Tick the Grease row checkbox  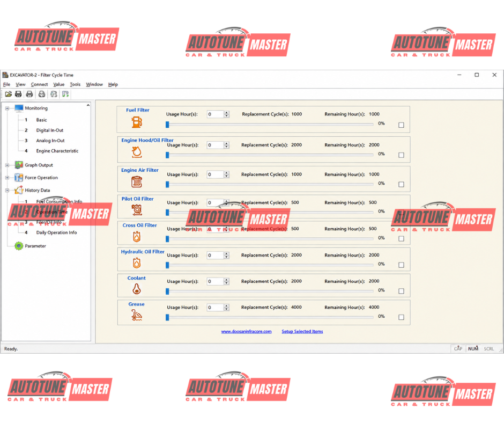click(x=401, y=317)
